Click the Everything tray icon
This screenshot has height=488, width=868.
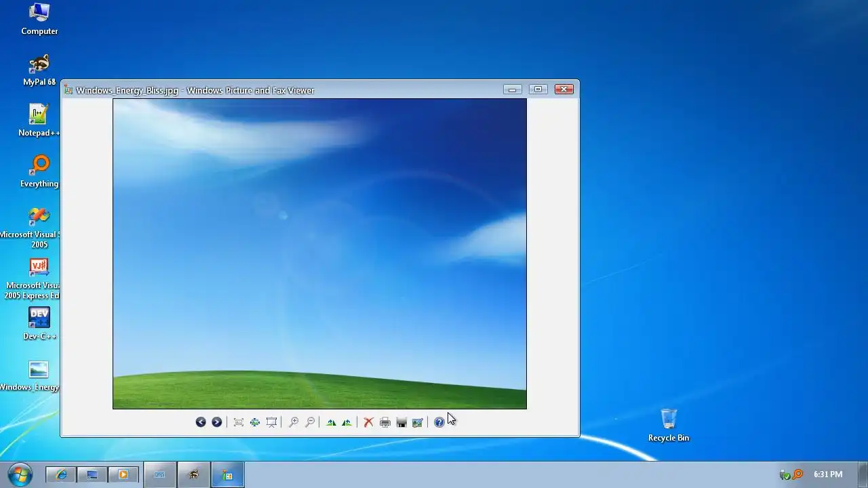click(798, 474)
